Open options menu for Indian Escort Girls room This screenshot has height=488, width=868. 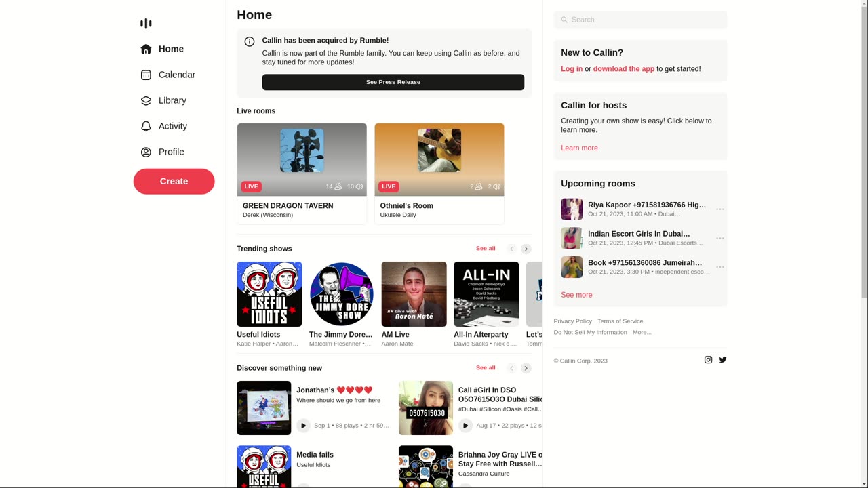coord(720,238)
